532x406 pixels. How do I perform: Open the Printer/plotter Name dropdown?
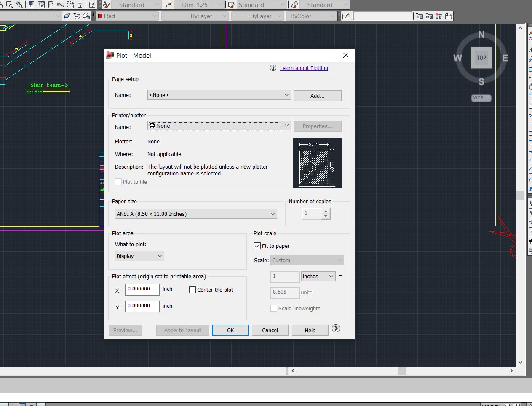point(219,126)
